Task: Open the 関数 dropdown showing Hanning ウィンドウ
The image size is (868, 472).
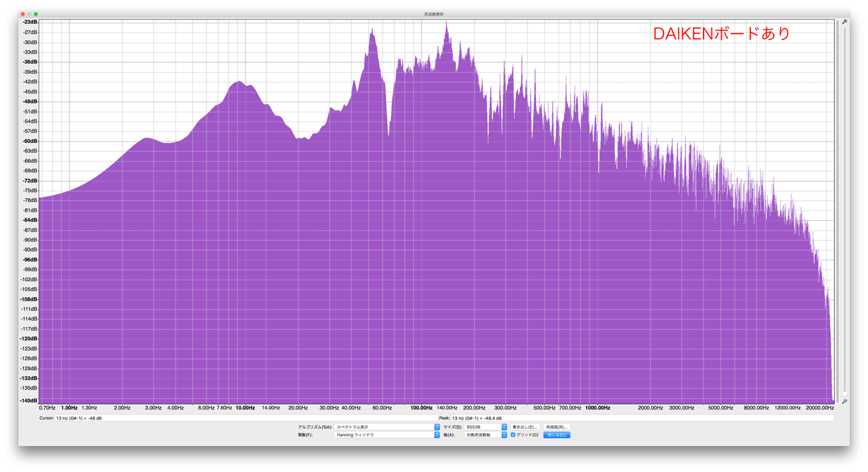Action: [387, 435]
